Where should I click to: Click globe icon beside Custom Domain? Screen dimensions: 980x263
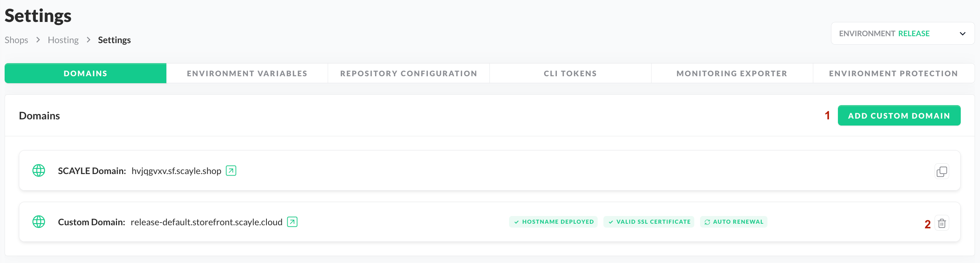[39, 222]
